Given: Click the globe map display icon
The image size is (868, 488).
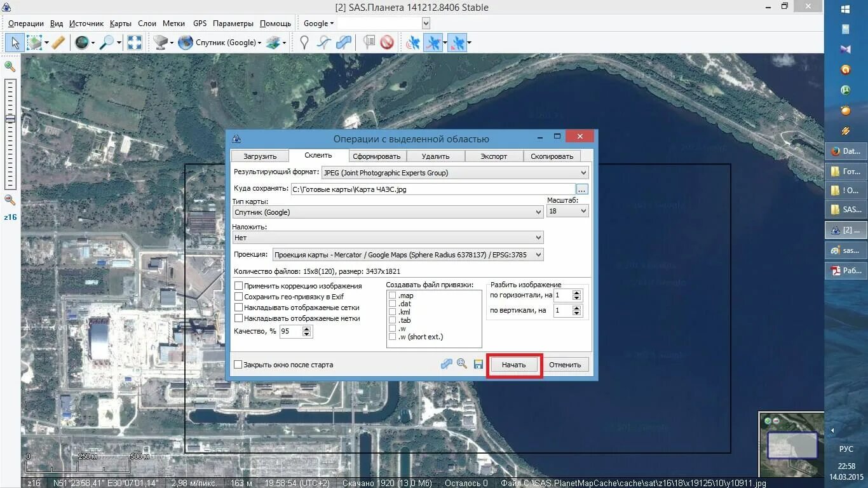Looking at the screenshot, I should click(81, 43).
